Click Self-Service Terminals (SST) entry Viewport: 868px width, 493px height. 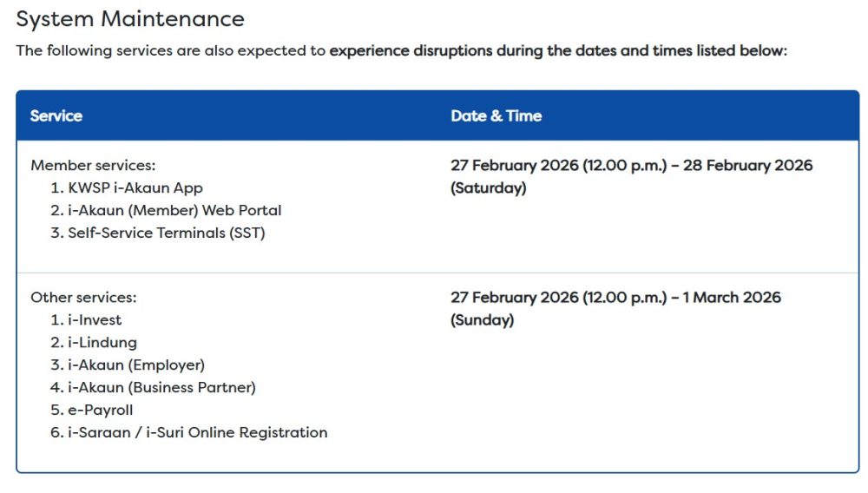coord(166,233)
